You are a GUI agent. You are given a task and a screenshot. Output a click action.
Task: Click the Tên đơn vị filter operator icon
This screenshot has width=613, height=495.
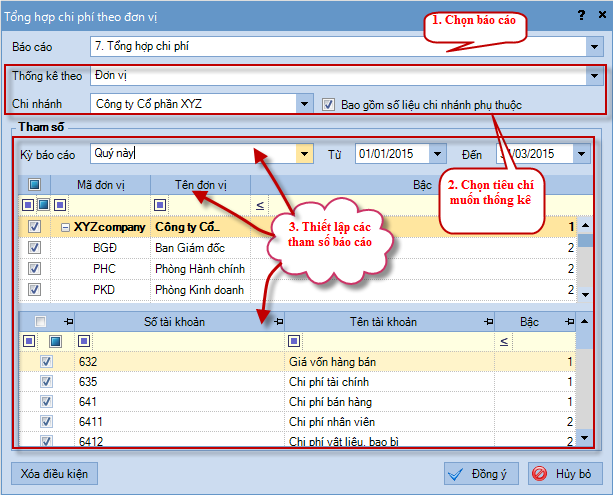click(160, 204)
